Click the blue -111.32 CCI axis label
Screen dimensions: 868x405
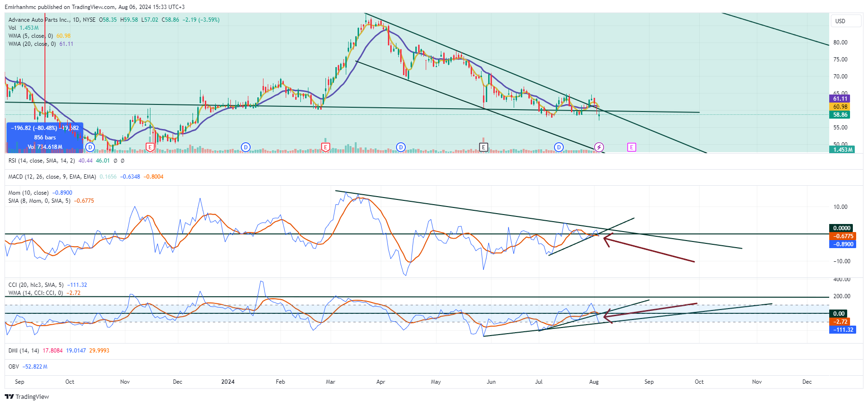pos(843,330)
